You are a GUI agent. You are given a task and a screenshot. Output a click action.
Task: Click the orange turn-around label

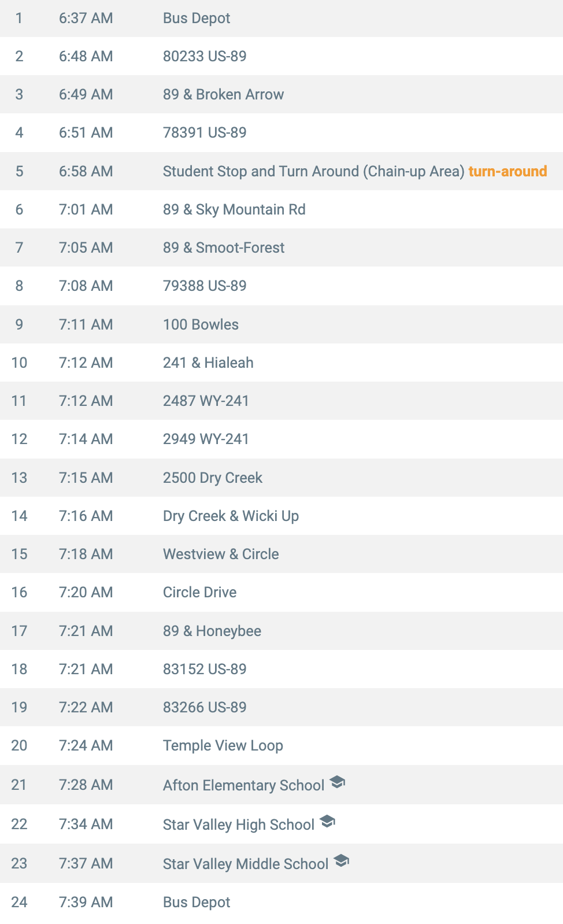click(x=508, y=171)
